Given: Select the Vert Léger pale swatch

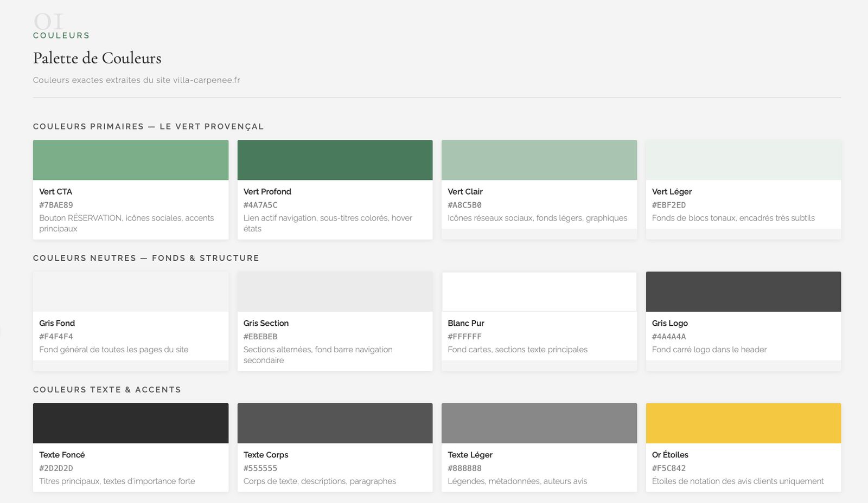Looking at the screenshot, I should tap(743, 160).
